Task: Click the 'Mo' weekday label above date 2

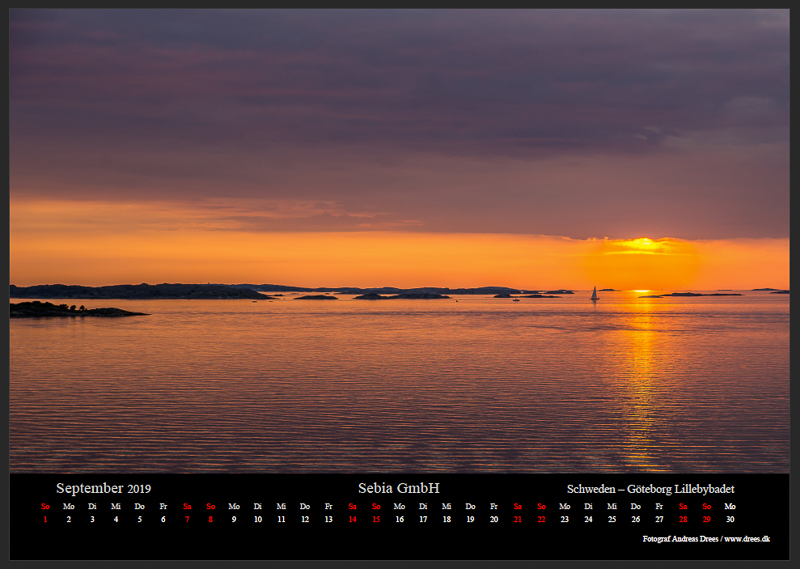Action: [x=68, y=506]
